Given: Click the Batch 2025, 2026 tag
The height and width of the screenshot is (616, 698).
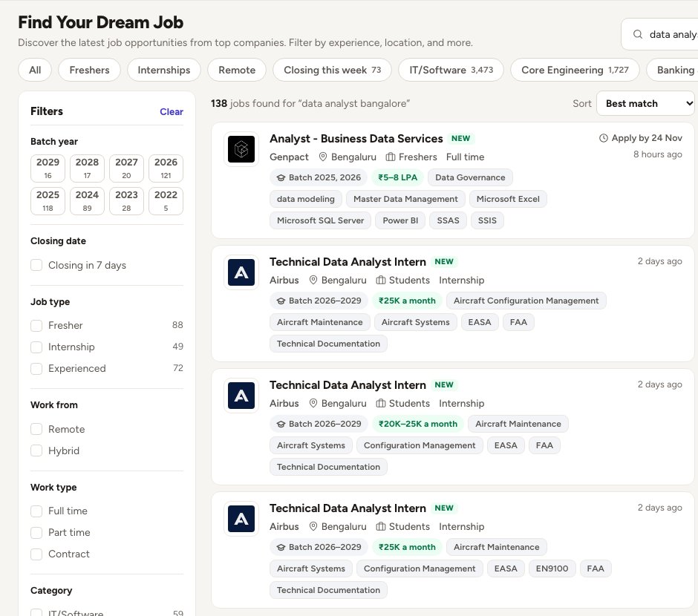Looking at the screenshot, I should (319, 177).
